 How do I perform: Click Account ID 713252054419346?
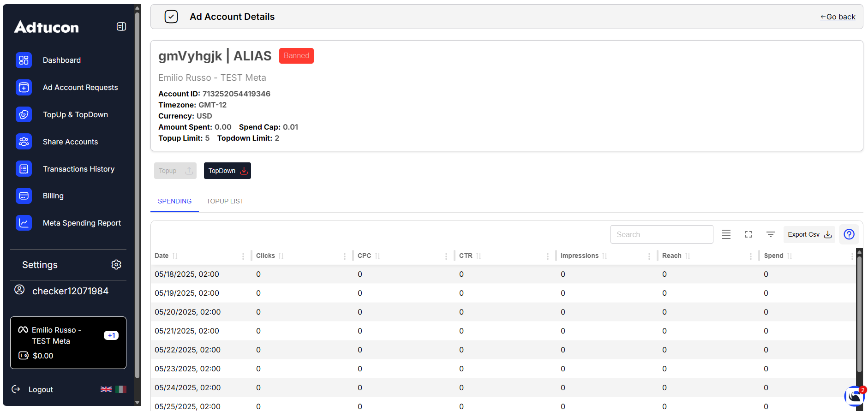tap(236, 94)
